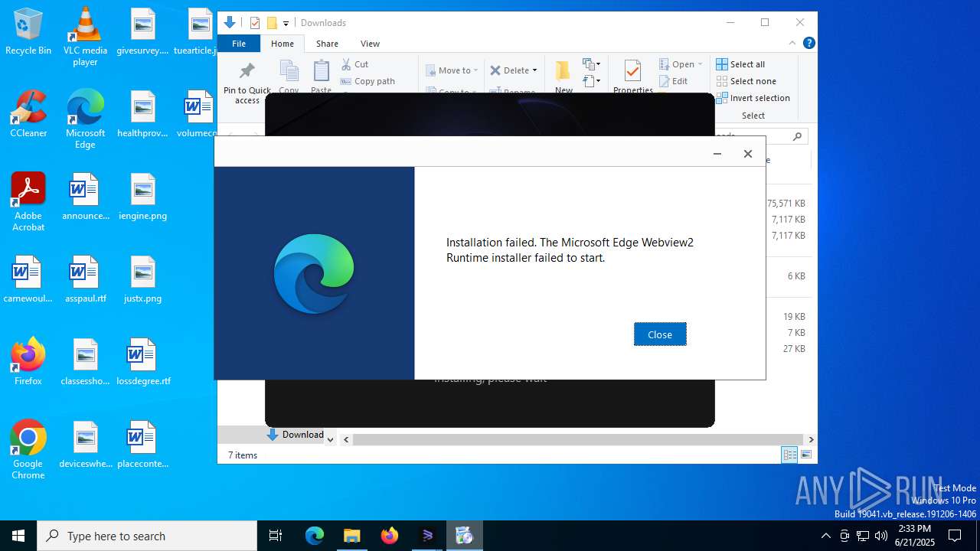
Task: Click New folder icon in title bar
Action: 271,23
